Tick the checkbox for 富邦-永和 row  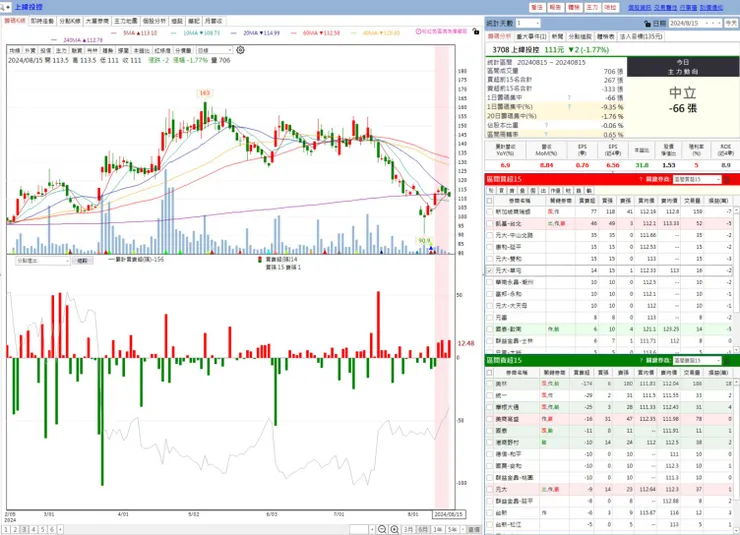[x=489, y=294]
